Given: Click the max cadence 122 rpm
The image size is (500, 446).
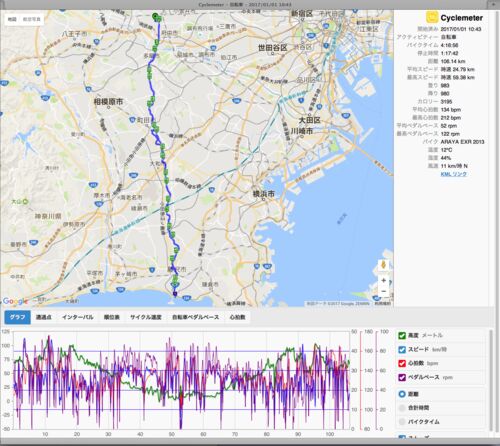Looking at the screenshot, I should (450, 134).
